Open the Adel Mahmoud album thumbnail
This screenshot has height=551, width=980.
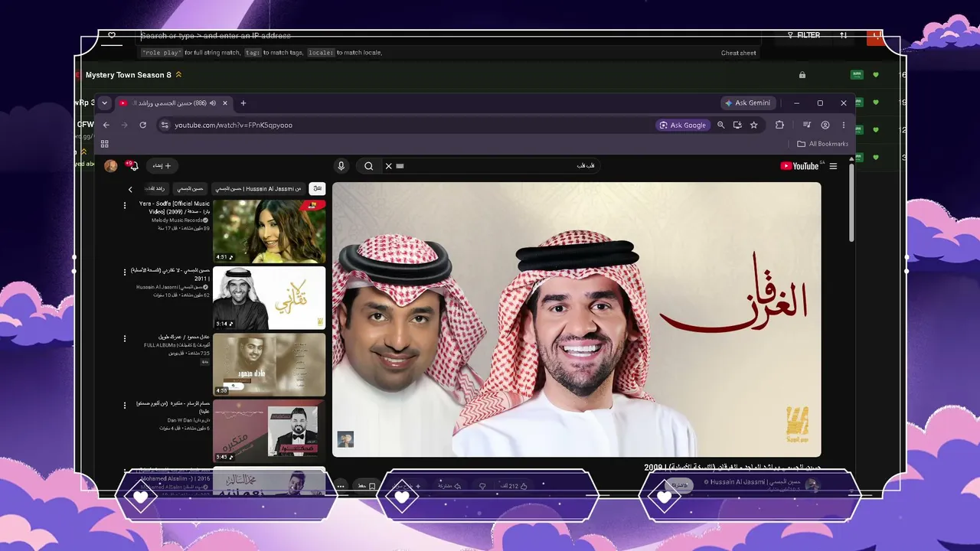tap(269, 364)
